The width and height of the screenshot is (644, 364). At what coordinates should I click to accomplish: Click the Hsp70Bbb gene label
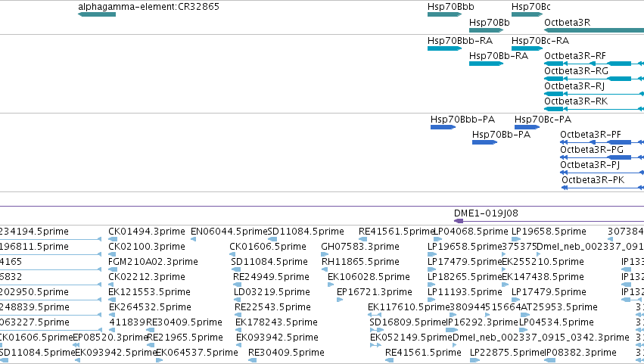pyautogui.click(x=450, y=7)
